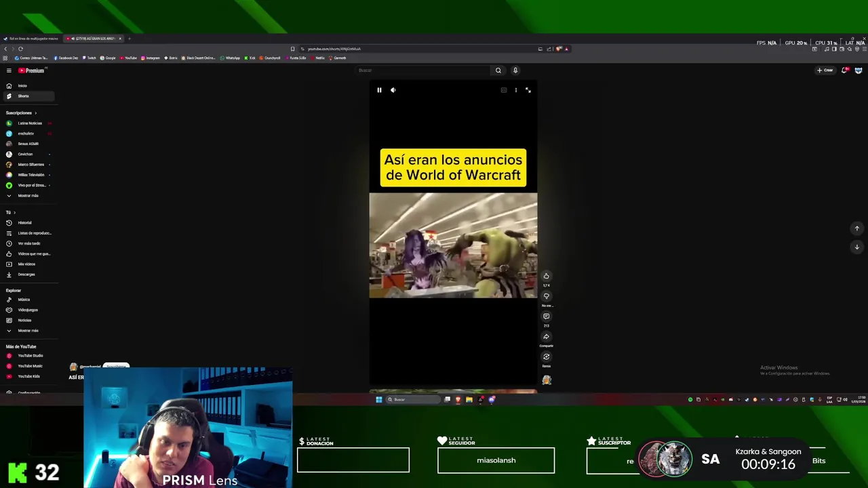Image resolution: width=868 pixels, height=488 pixels.
Task: Toggle captions on the Short player
Action: (x=504, y=90)
